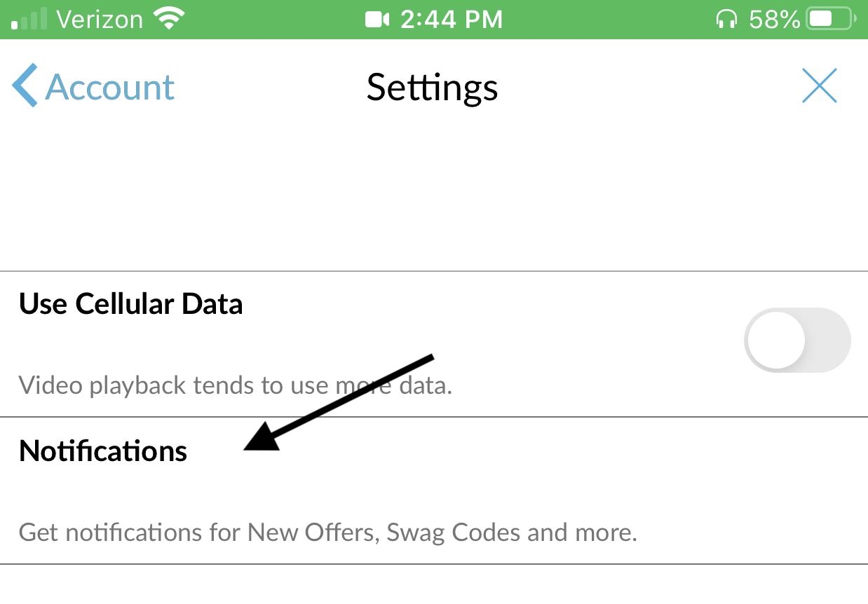Tap the video camera recording icon
This screenshot has height=604, width=868.
[377, 20]
